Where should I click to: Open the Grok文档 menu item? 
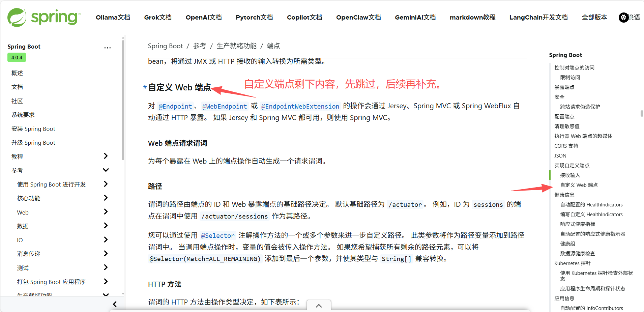158,17
